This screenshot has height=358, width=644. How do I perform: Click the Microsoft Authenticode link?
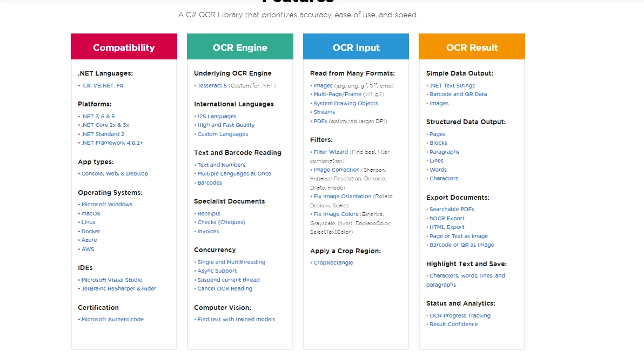coord(112,319)
